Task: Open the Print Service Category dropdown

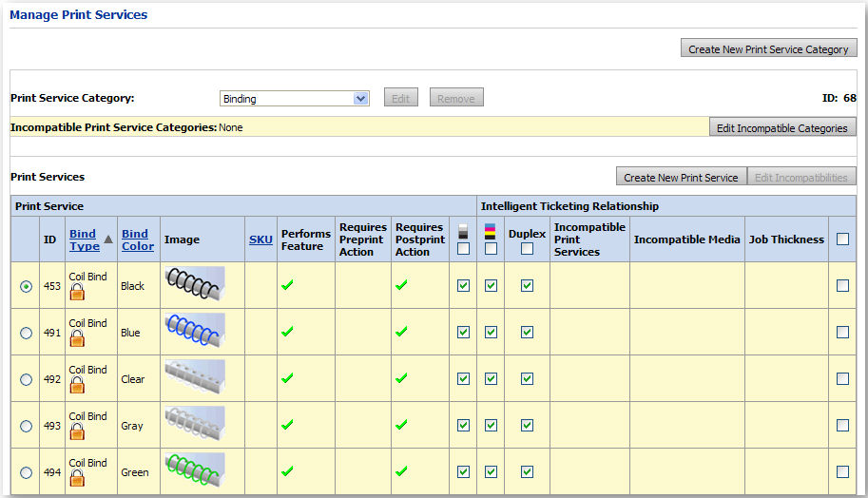Action: 360,98
